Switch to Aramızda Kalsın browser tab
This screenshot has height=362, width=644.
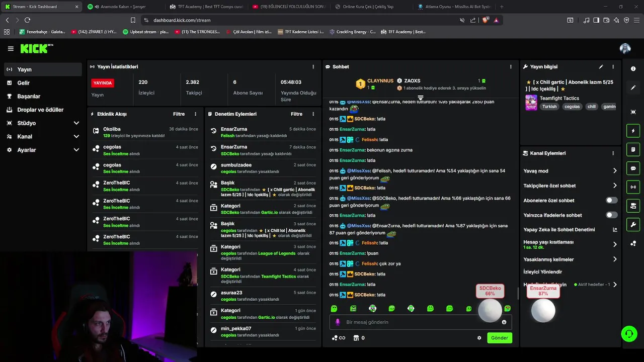[122, 7]
